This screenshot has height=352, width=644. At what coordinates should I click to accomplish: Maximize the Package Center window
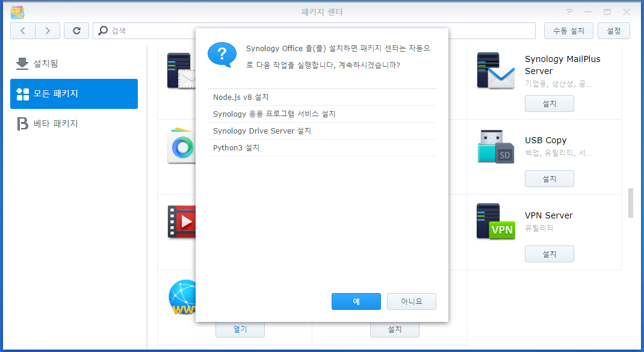(x=607, y=12)
